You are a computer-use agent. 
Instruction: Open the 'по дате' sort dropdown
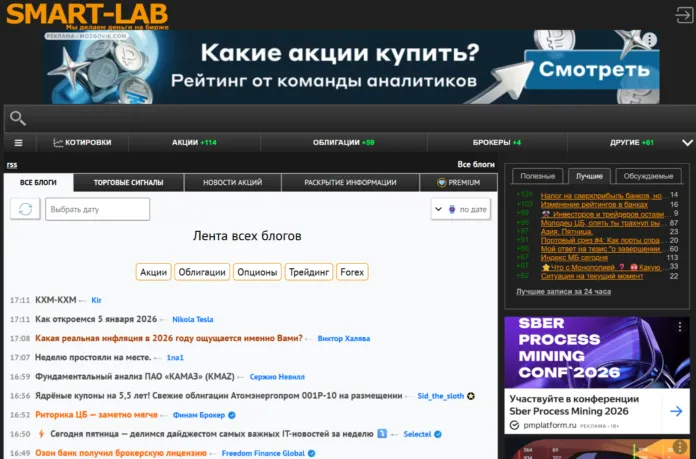(x=461, y=209)
